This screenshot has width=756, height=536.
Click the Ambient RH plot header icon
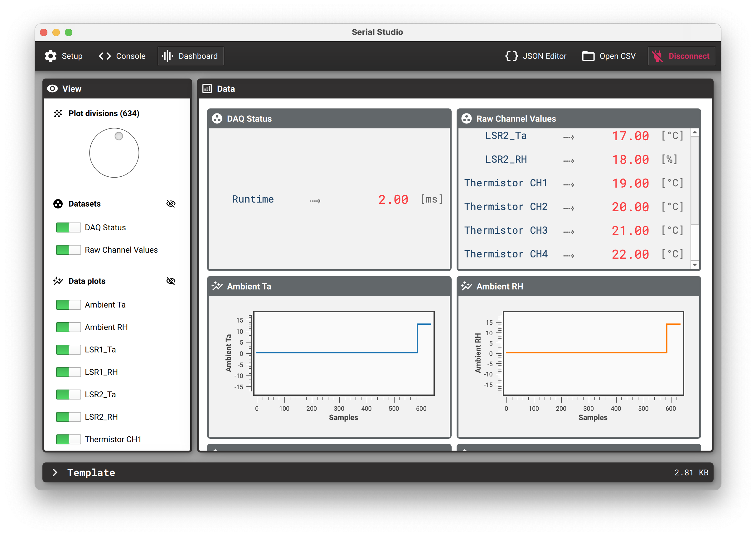click(x=466, y=286)
